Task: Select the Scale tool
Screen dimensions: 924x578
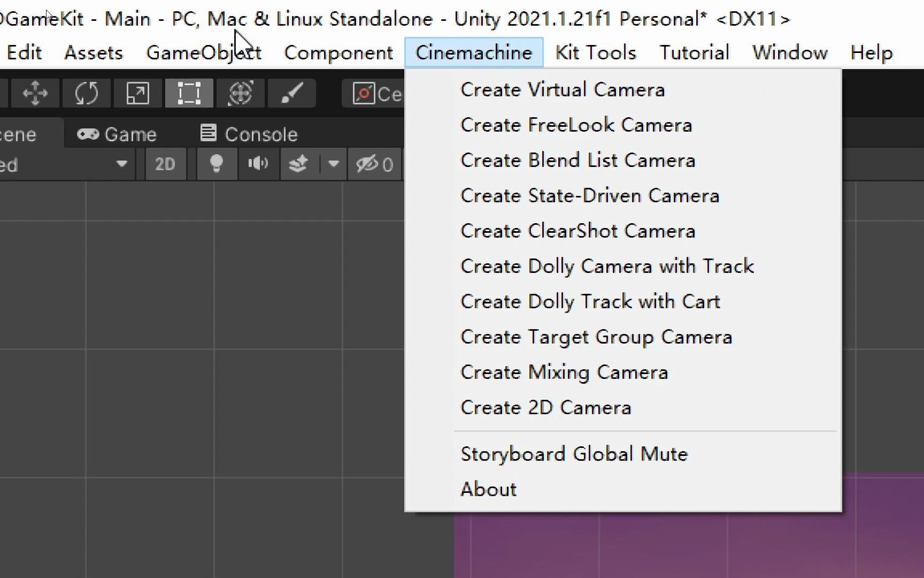Action: (137, 93)
